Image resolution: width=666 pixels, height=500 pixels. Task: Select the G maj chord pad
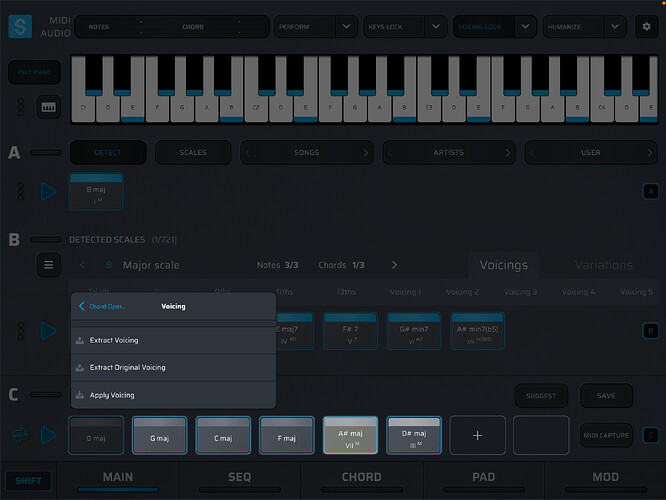pos(160,435)
